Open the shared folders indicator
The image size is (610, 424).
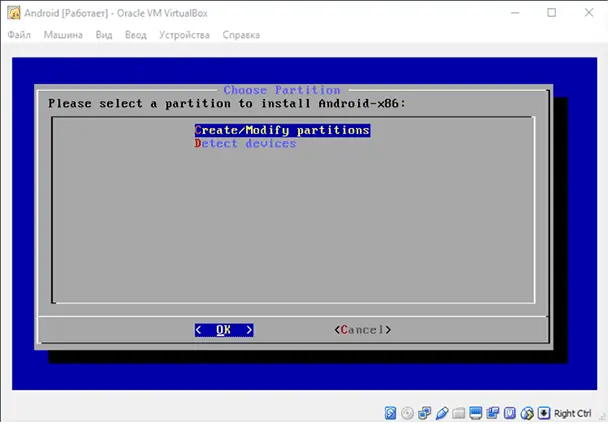click(x=459, y=413)
